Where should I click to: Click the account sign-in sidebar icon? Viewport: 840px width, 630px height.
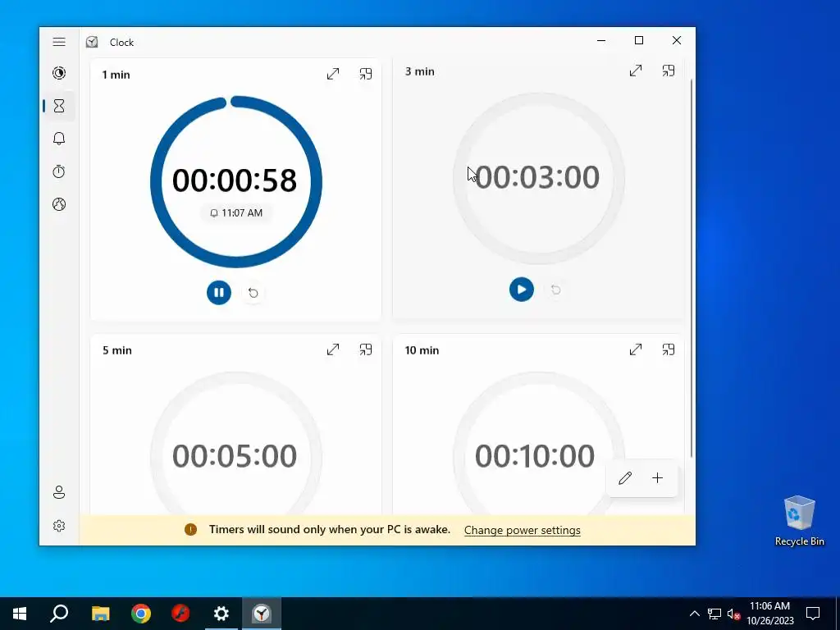(x=59, y=492)
